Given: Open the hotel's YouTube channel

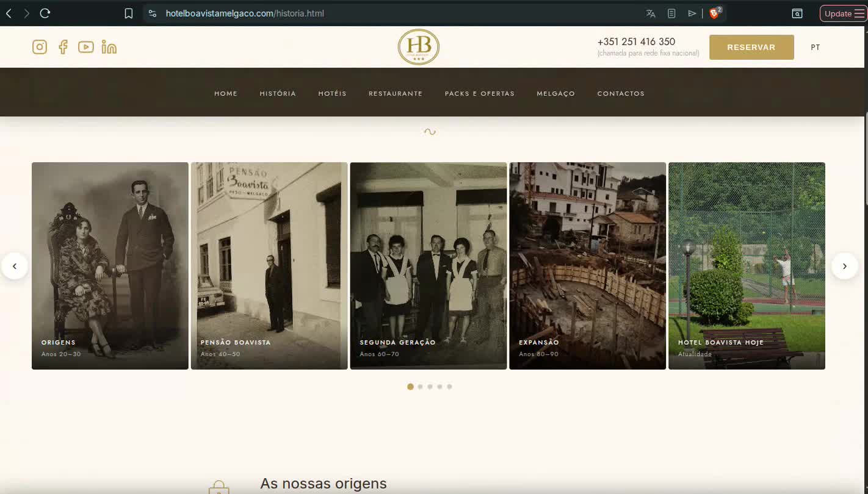Looking at the screenshot, I should pos(86,47).
